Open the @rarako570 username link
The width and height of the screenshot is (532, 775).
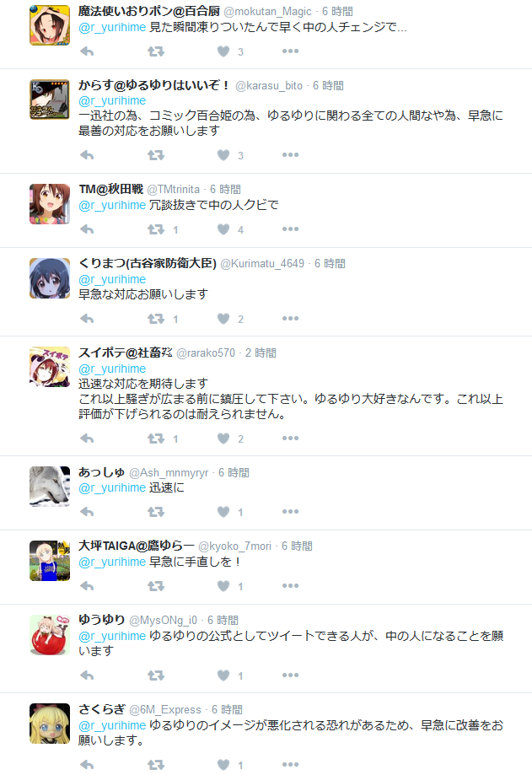coord(206,353)
